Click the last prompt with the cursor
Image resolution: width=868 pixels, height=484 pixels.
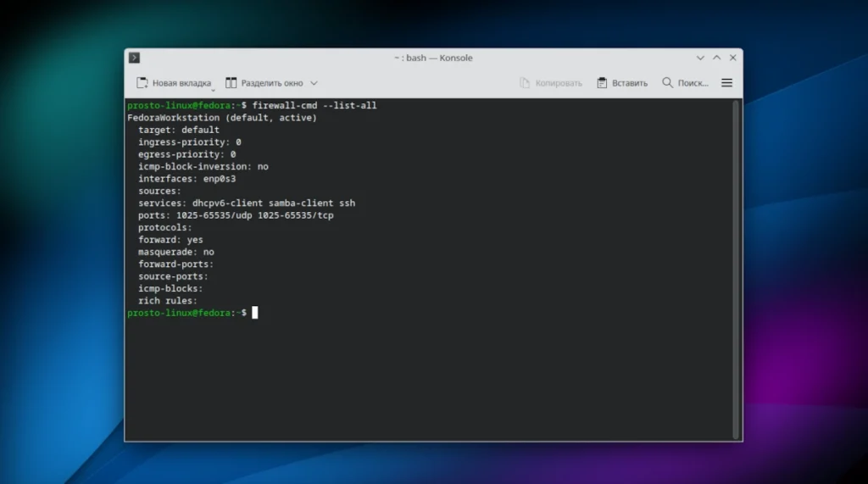coord(192,313)
